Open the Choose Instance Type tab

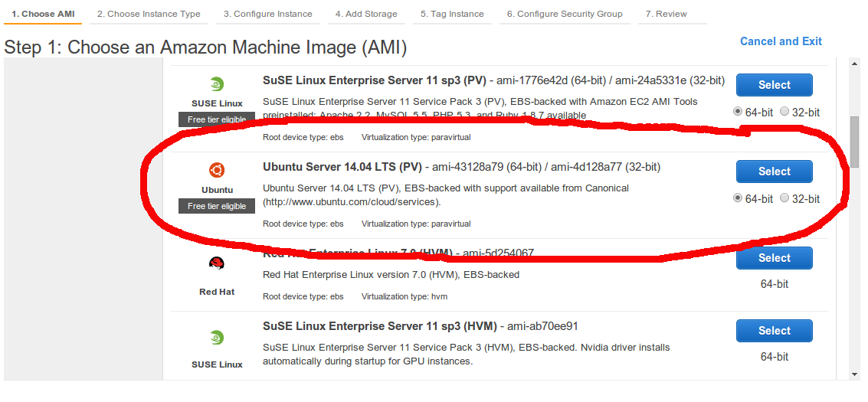coord(149,14)
